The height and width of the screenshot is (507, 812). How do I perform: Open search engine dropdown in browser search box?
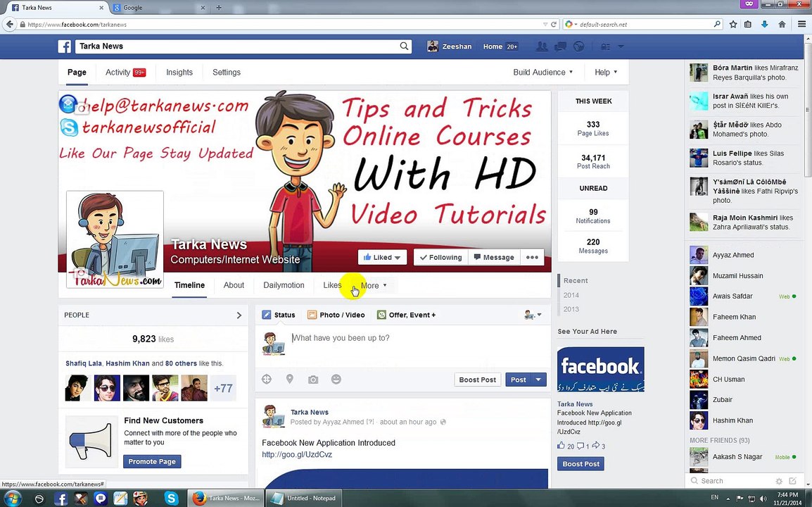tap(571, 25)
